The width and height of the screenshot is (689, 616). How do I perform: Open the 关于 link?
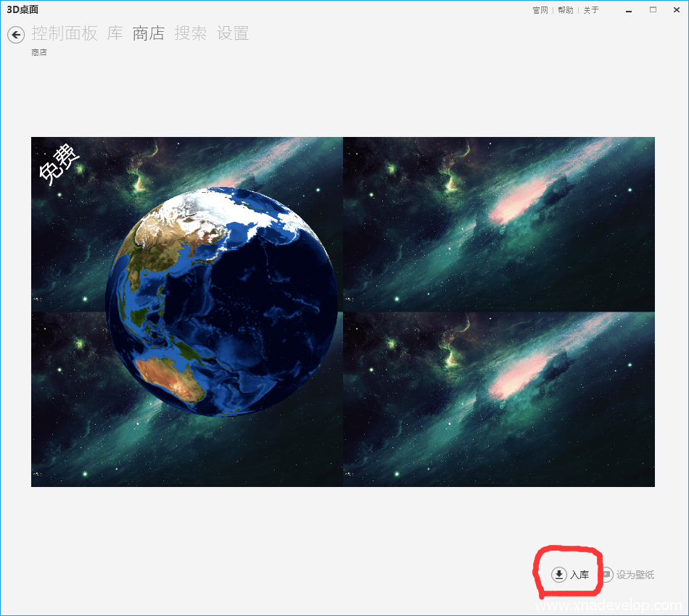pyautogui.click(x=591, y=10)
